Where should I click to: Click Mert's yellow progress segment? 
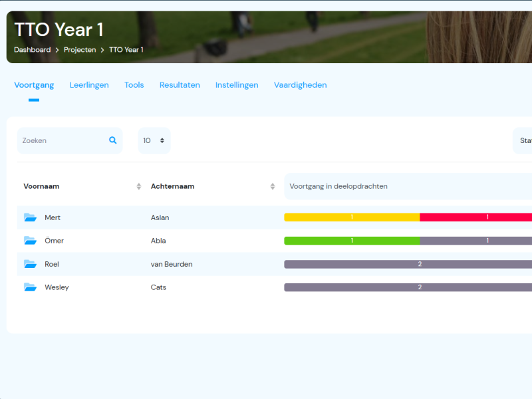pos(352,217)
